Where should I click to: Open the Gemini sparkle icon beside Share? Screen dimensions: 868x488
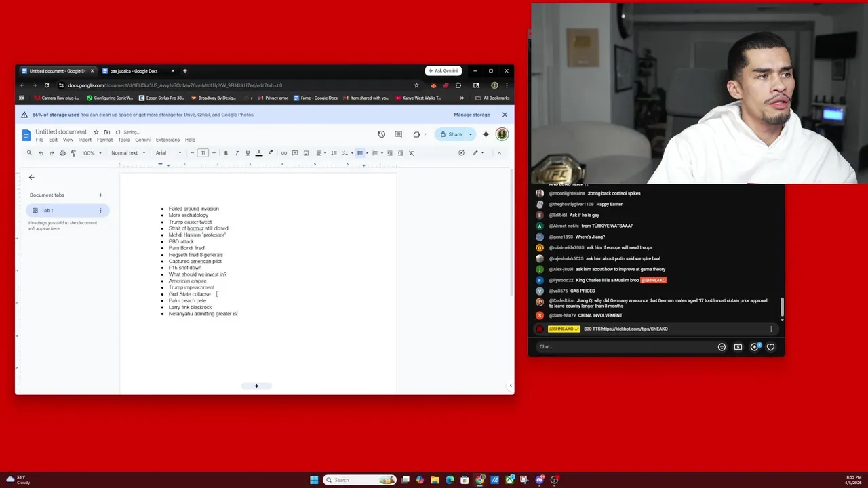(486, 134)
